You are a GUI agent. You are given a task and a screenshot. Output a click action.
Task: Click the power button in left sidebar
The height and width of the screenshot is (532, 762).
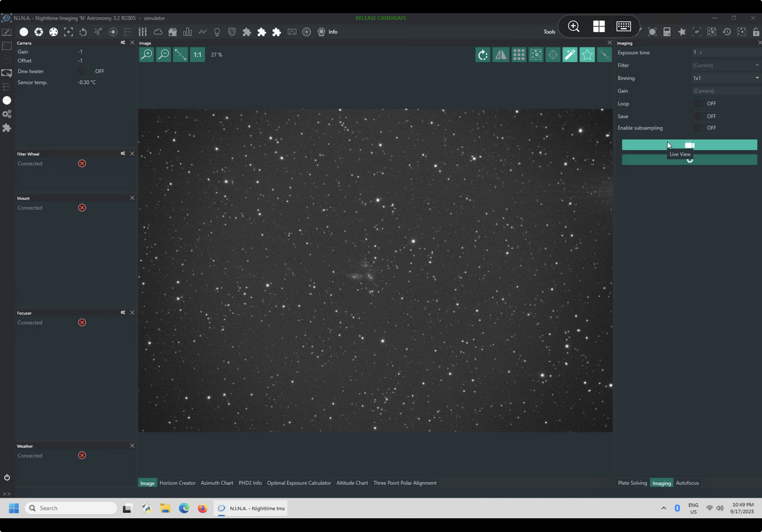pyautogui.click(x=7, y=477)
